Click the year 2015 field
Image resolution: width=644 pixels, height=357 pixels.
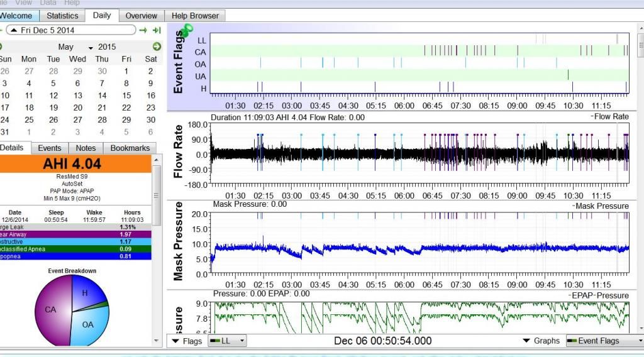107,47
